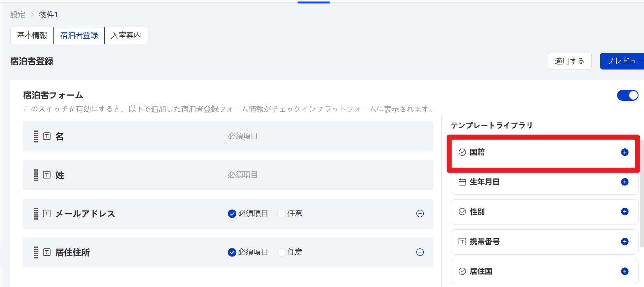Select the 宿泊者登録 tab
Screen dimensions: 644x287
click(79, 36)
